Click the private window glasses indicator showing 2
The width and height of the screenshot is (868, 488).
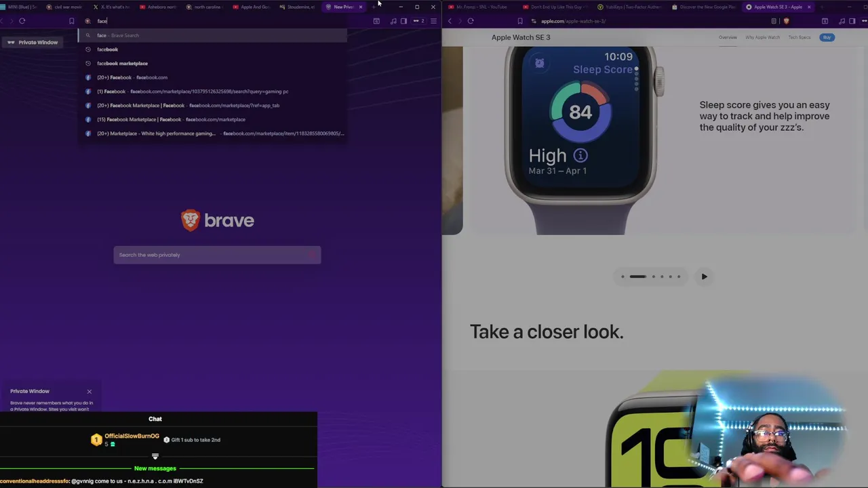(x=419, y=21)
